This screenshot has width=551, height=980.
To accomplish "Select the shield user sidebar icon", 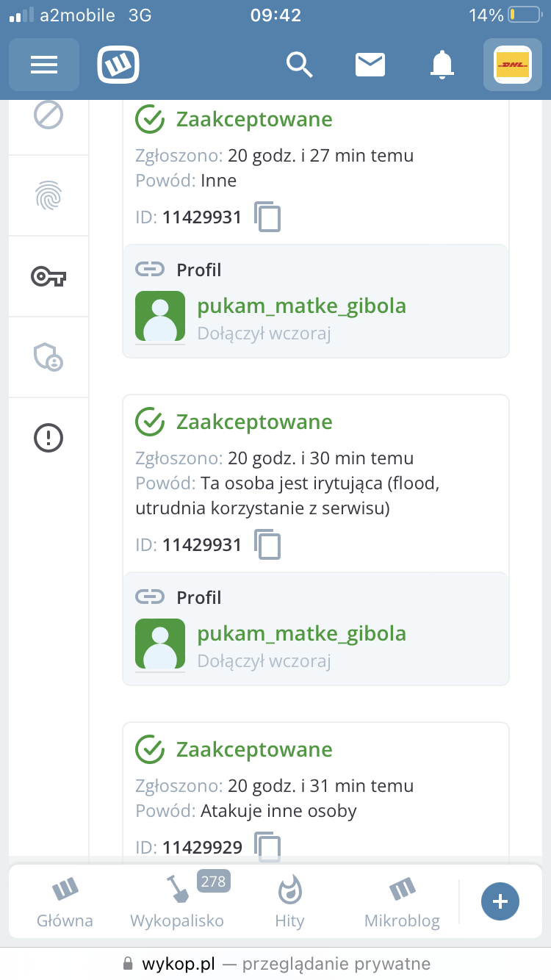I will (48, 357).
